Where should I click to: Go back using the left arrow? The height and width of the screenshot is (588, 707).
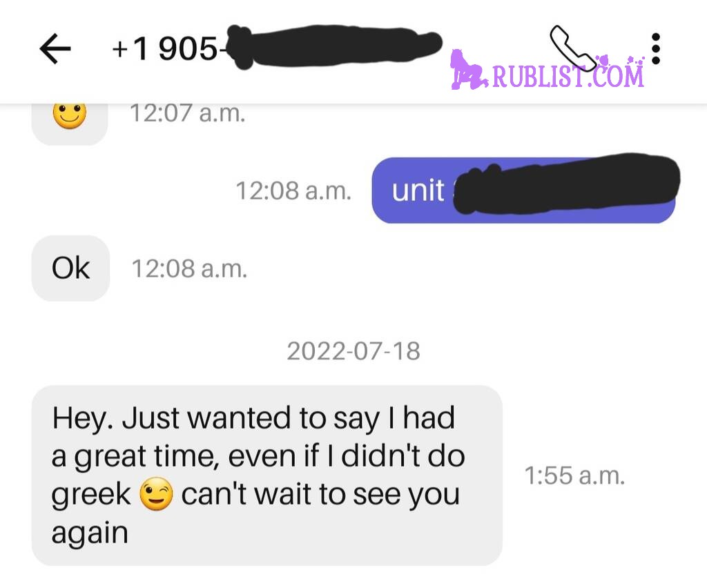click(x=55, y=48)
